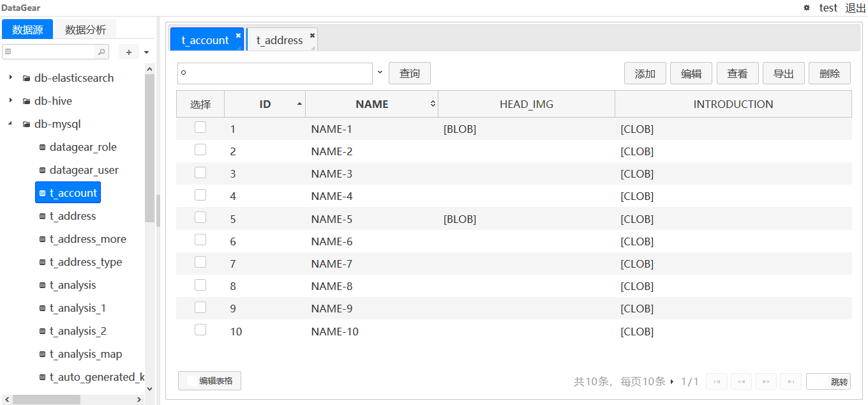Expand the db-hive datasource node
868x405 pixels.
click(x=11, y=101)
